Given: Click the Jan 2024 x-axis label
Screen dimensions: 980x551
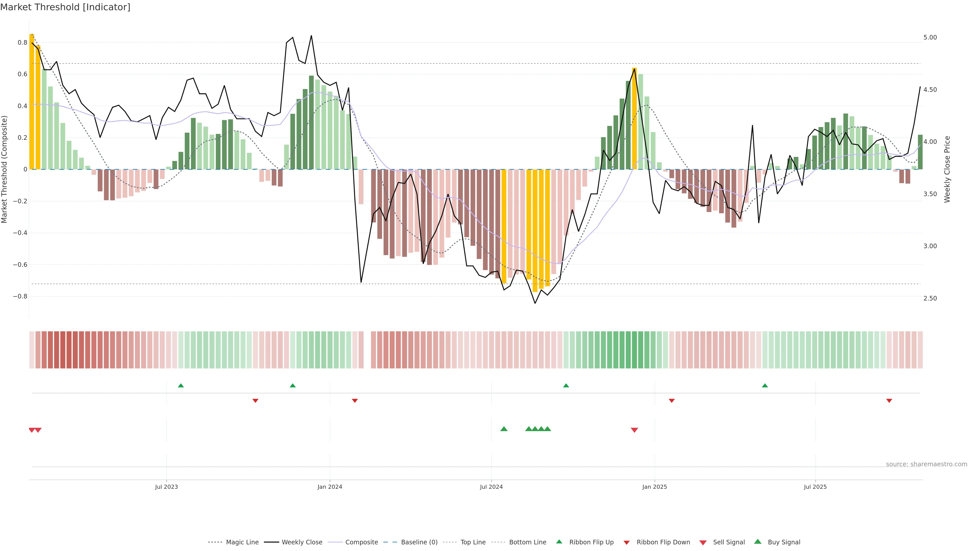Looking at the screenshot, I should pos(329,487).
